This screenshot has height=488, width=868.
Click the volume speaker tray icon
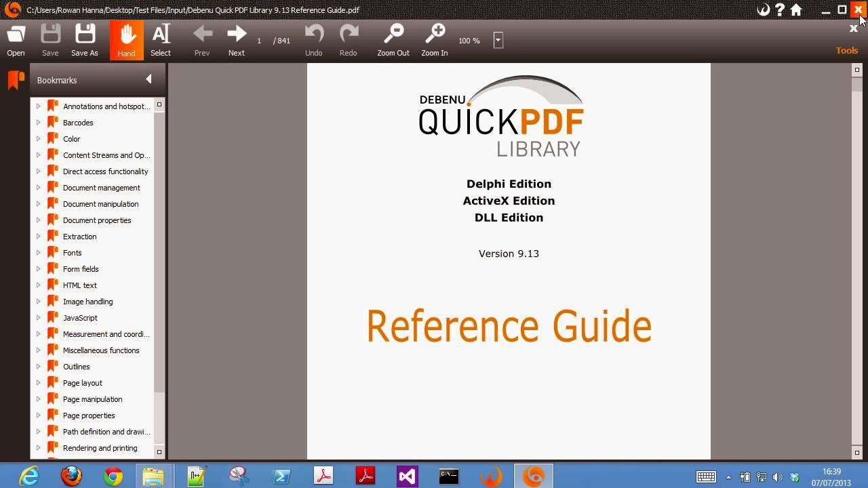[x=777, y=477]
